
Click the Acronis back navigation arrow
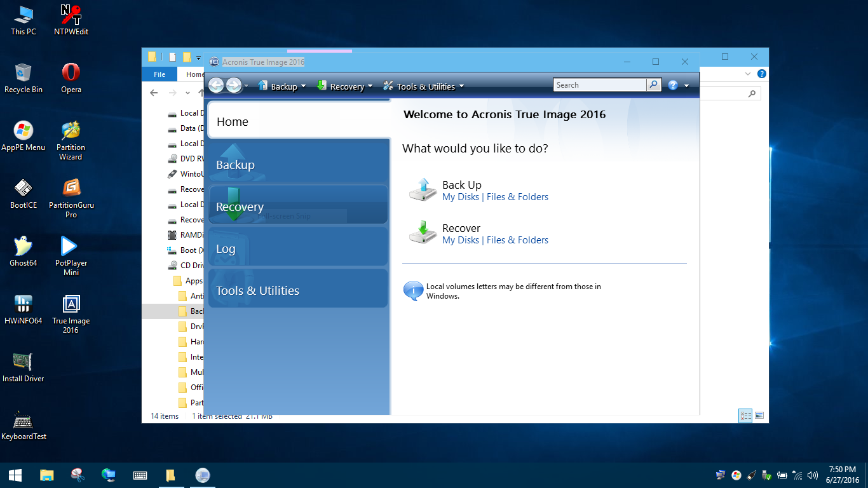(217, 85)
